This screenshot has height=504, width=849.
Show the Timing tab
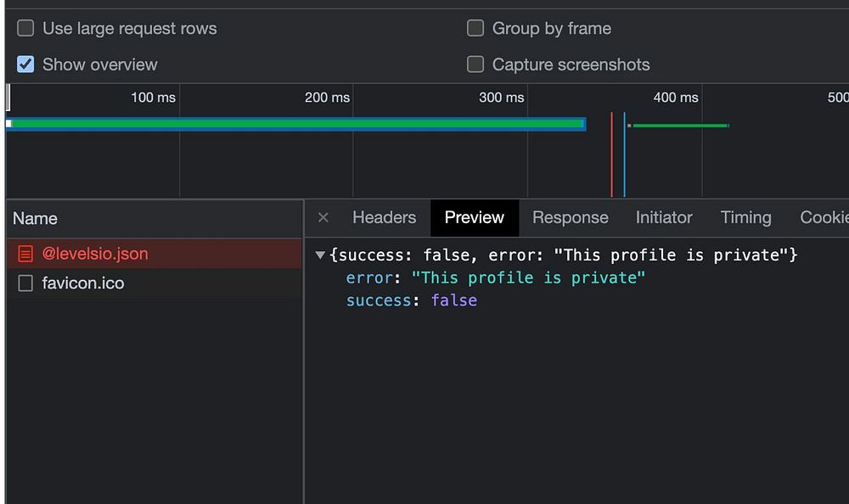coord(745,218)
